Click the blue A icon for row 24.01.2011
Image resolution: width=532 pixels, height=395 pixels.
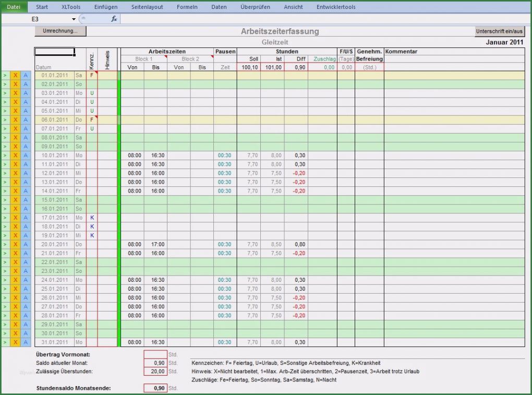26,280
